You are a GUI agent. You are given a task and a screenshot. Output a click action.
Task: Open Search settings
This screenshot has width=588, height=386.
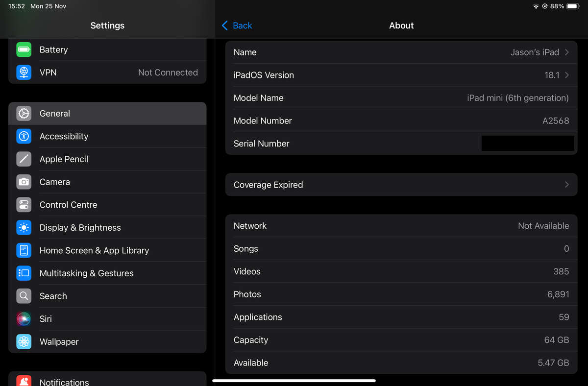[x=53, y=296]
